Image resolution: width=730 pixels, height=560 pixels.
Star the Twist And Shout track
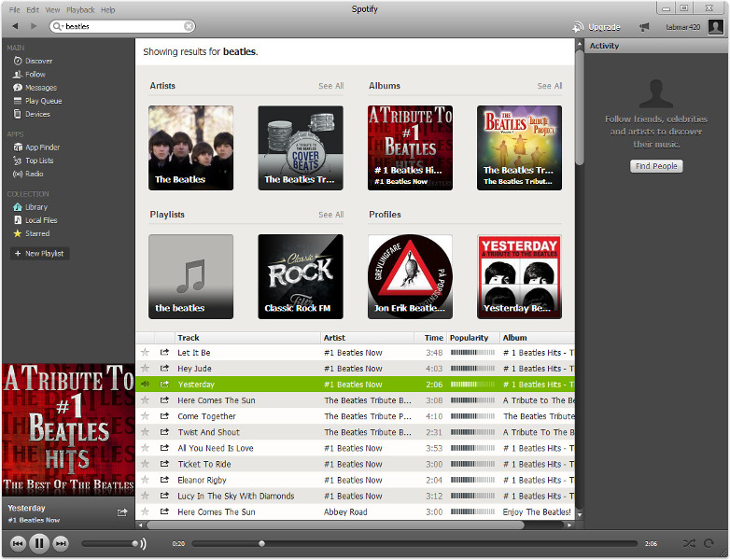[145, 432]
